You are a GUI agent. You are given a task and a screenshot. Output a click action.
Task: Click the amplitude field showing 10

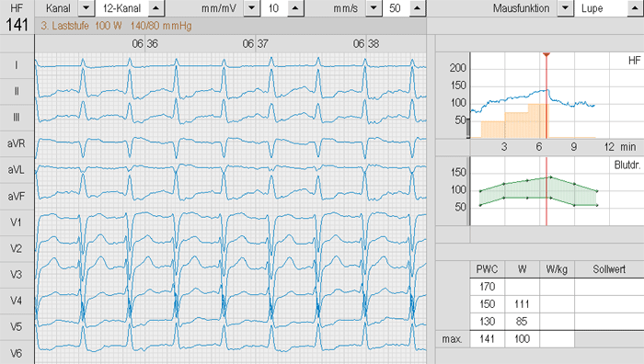pos(274,7)
